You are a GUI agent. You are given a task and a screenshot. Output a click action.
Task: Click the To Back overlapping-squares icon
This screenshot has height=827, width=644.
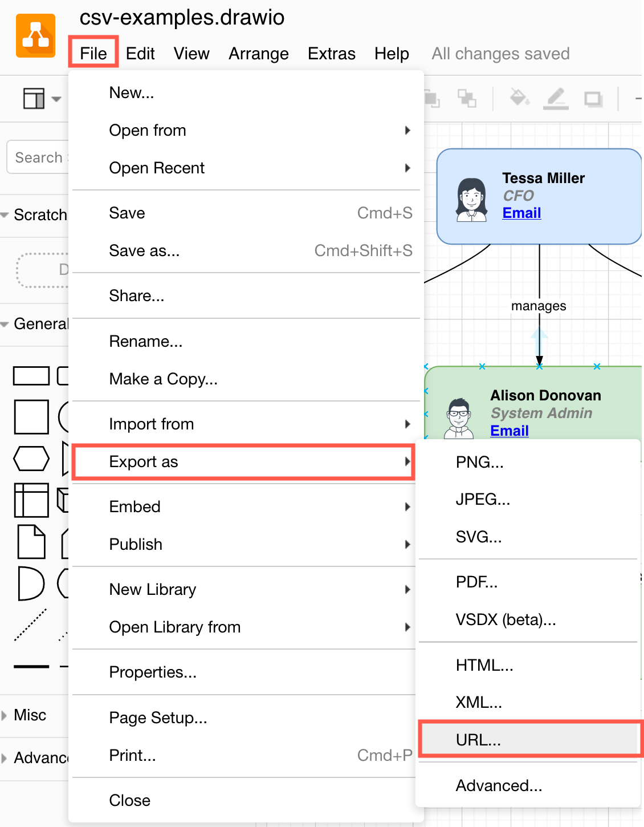pos(468,98)
